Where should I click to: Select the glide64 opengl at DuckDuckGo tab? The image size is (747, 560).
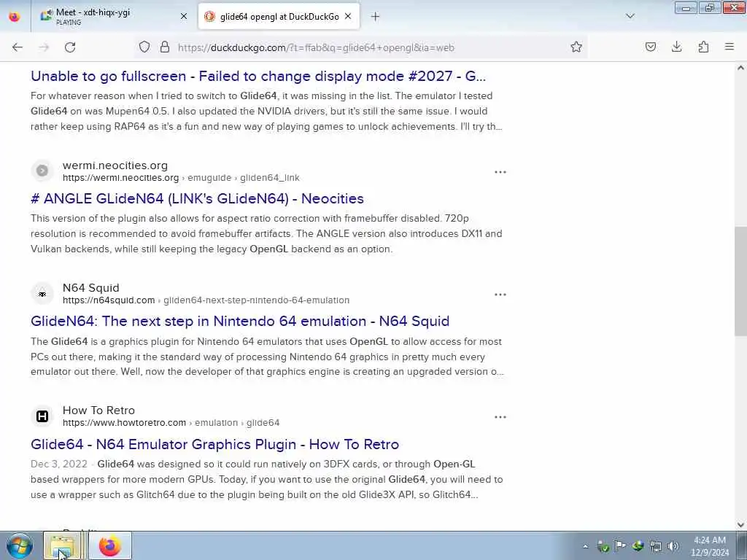[279, 17]
